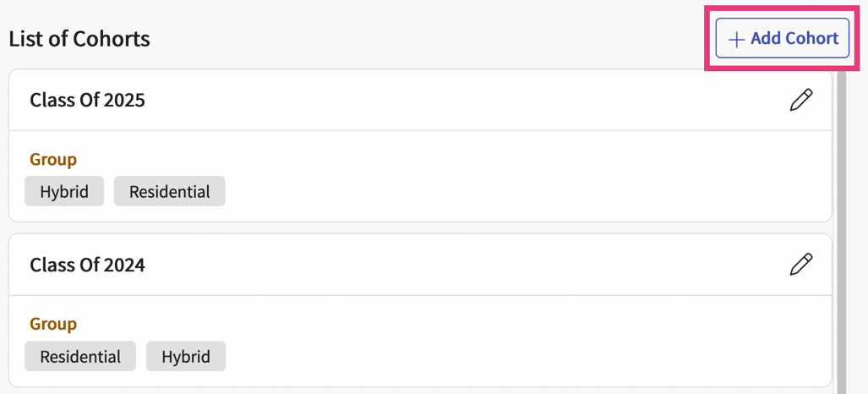Click the Group label in Class Of 2025
The width and height of the screenshot is (868, 394).
click(x=53, y=159)
